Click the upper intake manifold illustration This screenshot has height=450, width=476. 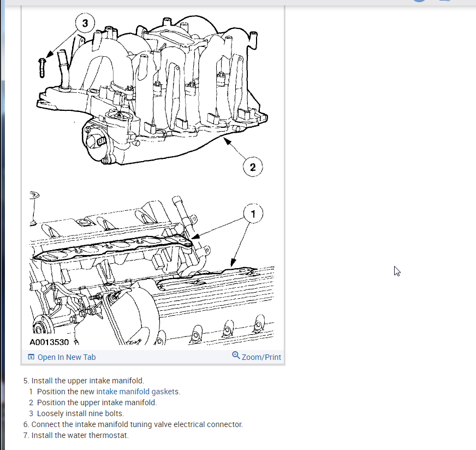click(x=152, y=91)
